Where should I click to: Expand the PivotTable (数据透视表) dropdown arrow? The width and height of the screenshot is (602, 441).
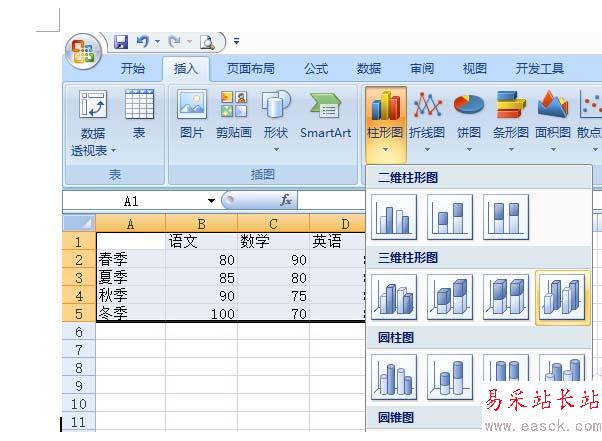point(113,151)
